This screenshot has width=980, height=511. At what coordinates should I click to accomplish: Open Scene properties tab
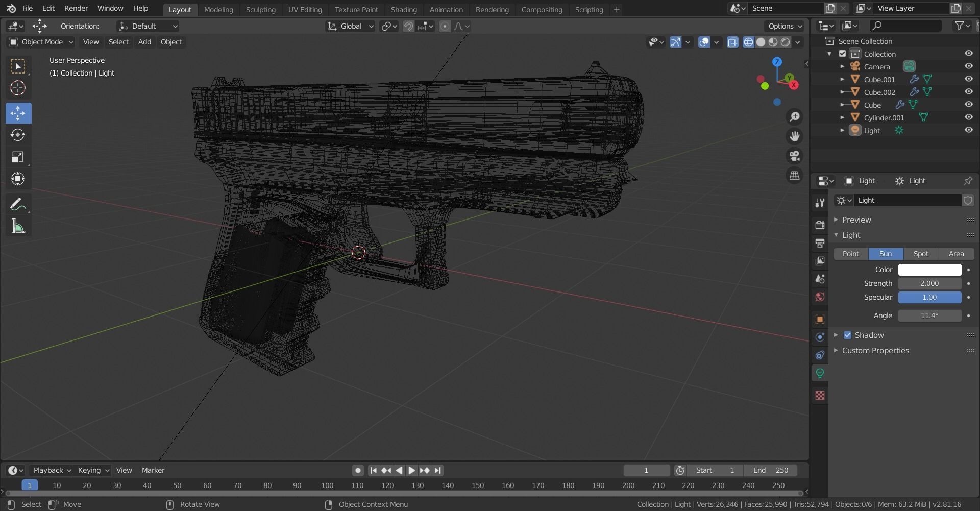(x=820, y=279)
